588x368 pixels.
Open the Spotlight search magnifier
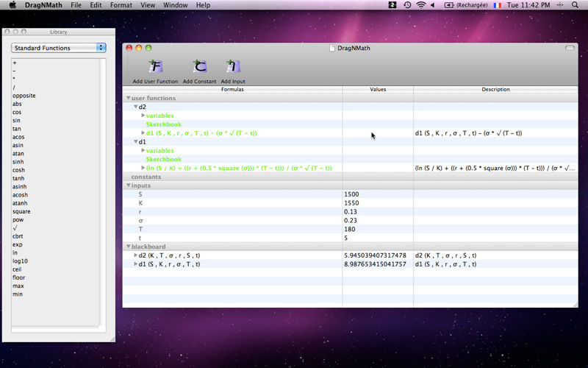click(x=575, y=5)
